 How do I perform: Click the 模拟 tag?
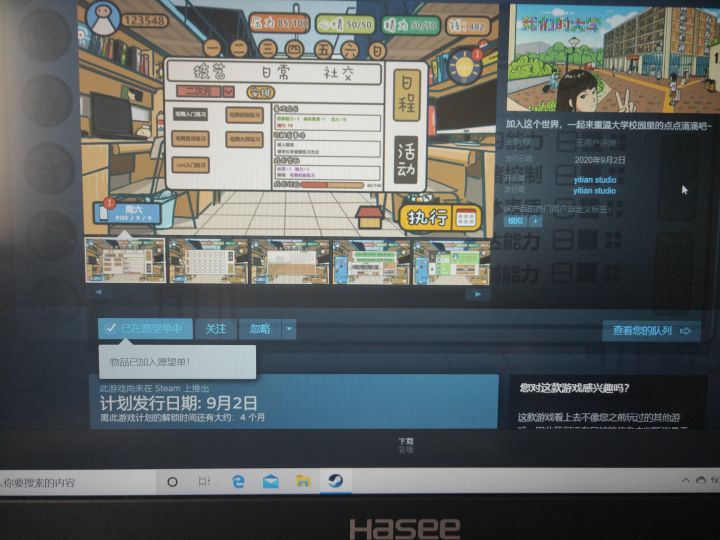[516, 221]
